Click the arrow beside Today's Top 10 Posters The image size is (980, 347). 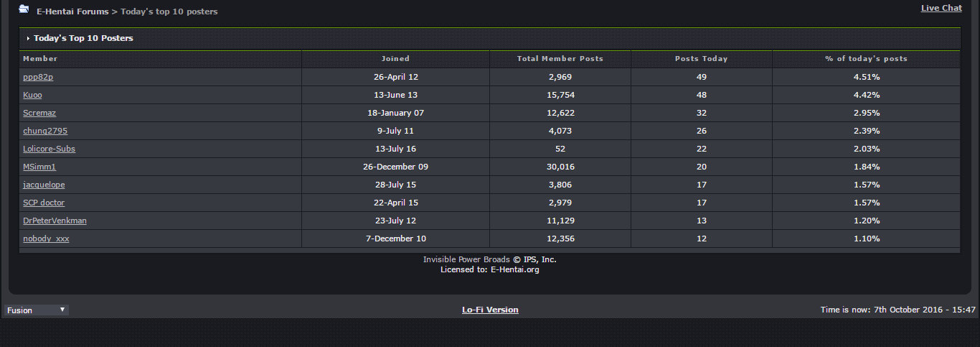pyautogui.click(x=28, y=39)
